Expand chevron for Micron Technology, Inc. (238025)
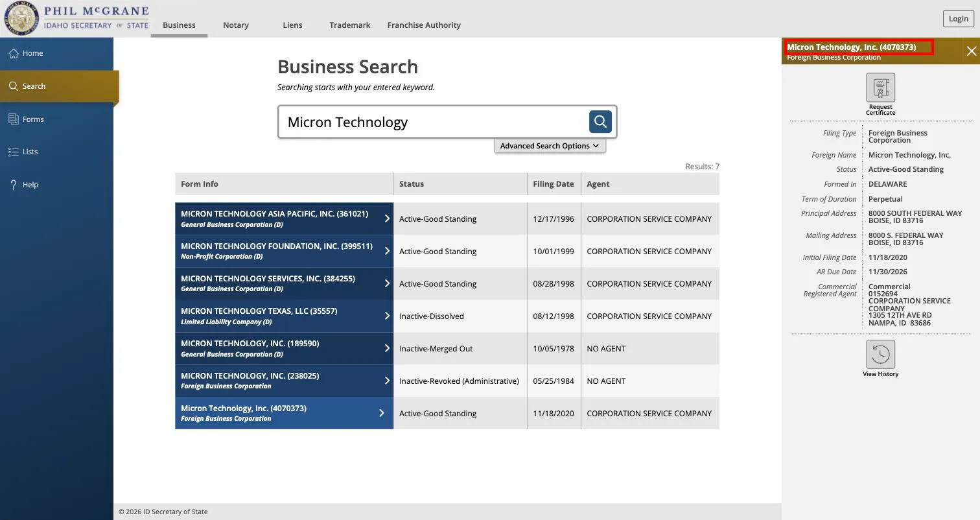The width and height of the screenshot is (980, 520). tap(387, 381)
